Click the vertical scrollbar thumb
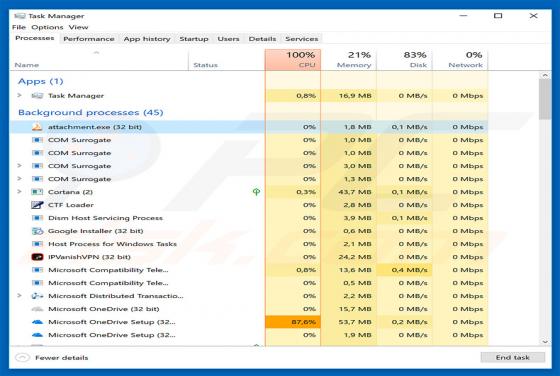The image size is (560, 376). 545,99
